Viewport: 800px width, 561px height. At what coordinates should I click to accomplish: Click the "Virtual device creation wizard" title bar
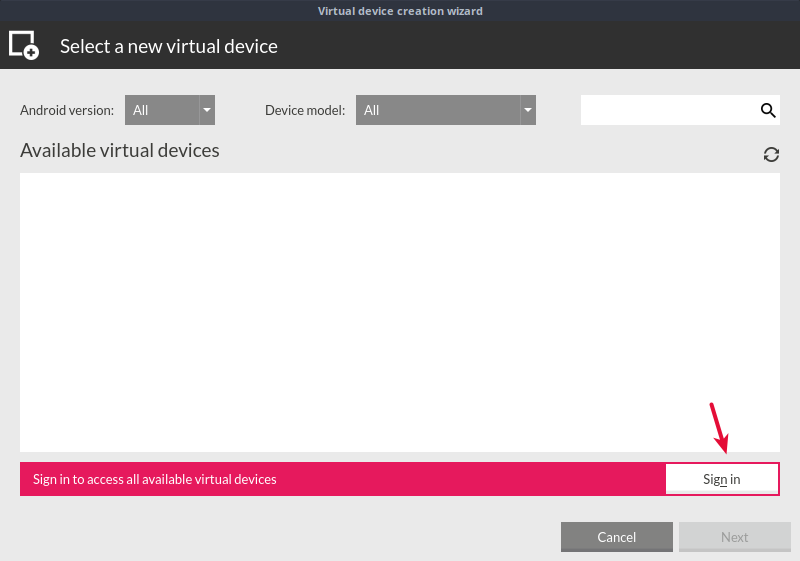point(400,11)
